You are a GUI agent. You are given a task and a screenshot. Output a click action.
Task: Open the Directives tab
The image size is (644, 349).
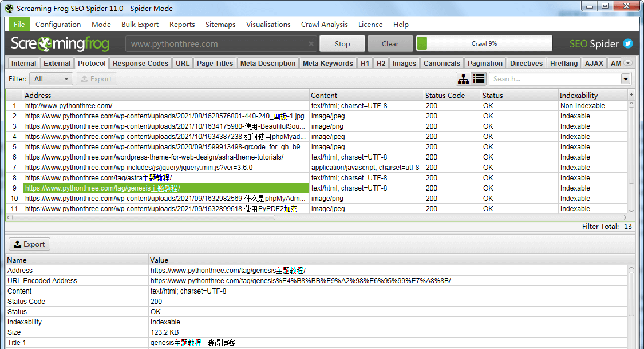point(526,64)
